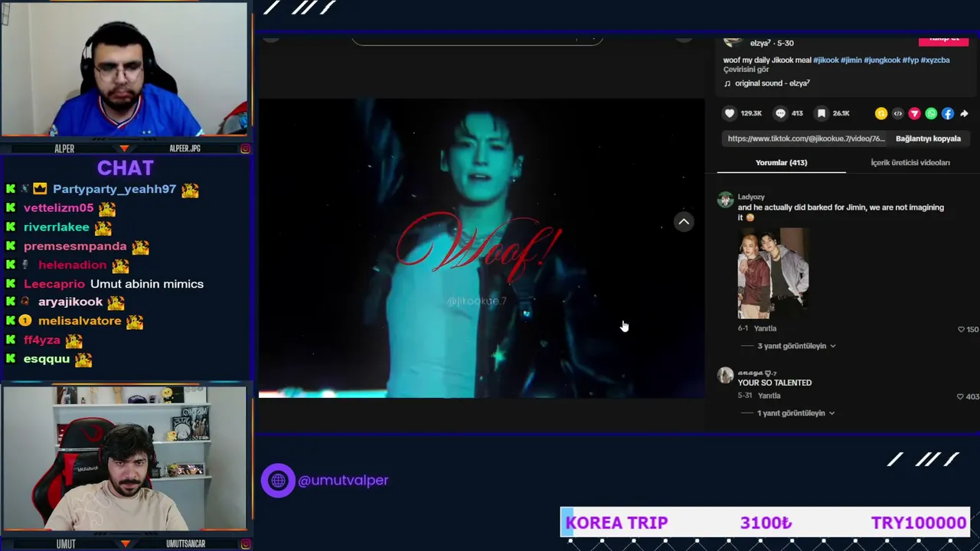Reply to Ladyozy's comment via Yanıtla
Viewport: 980px width, 551px height.
[765, 328]
